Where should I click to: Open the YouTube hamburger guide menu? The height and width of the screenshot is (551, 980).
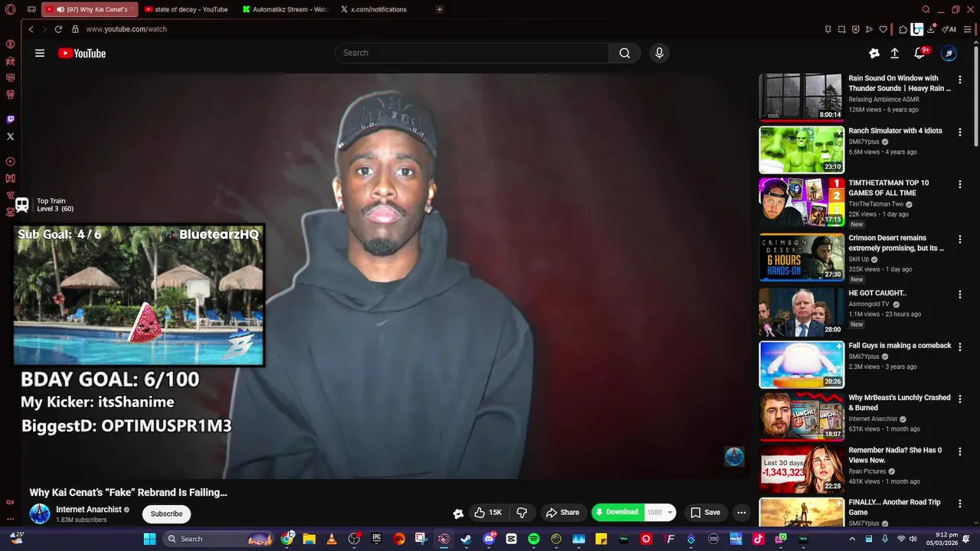pos(40,53)
